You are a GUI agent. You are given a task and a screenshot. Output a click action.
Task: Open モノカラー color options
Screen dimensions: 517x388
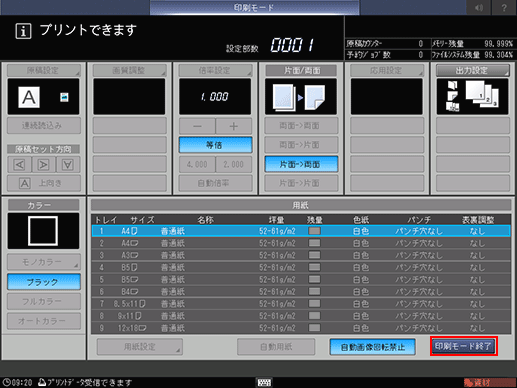44,262
